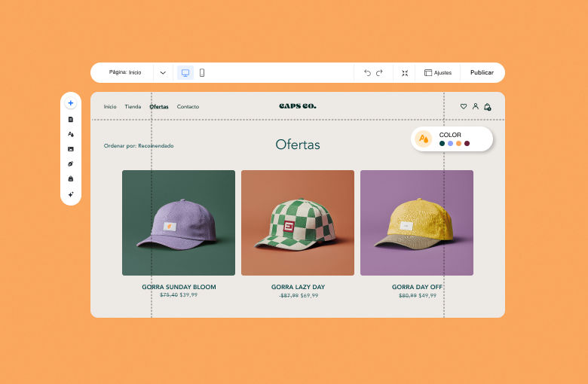Click the AI sparkle icon in sidebar

point(71,194)
